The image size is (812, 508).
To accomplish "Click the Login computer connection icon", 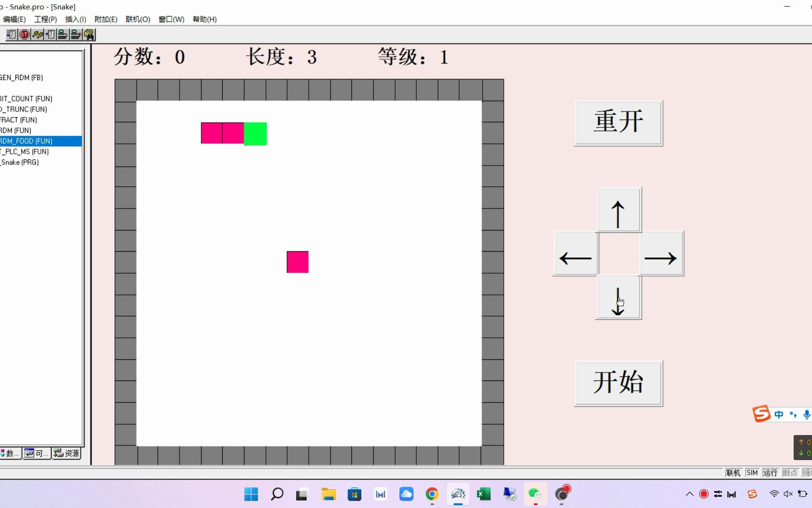I will tap(62, 34).
